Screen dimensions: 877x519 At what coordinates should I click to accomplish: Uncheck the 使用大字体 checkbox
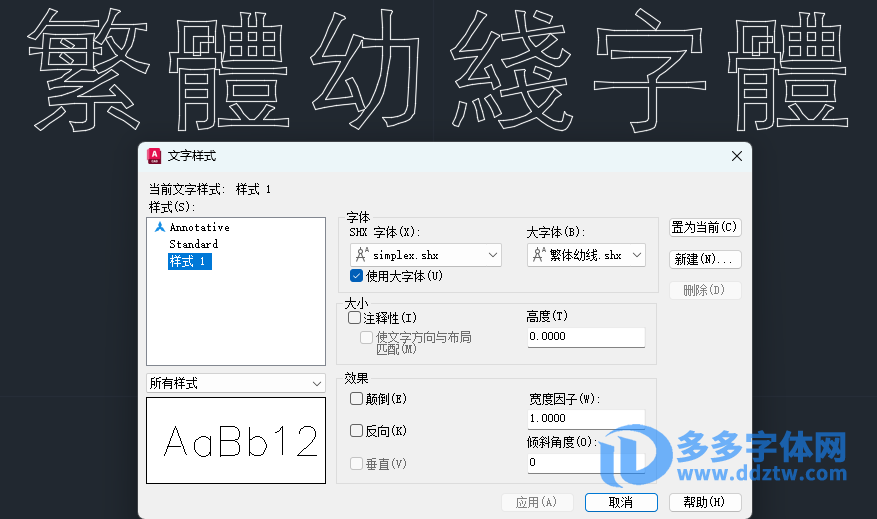point(356,276)
